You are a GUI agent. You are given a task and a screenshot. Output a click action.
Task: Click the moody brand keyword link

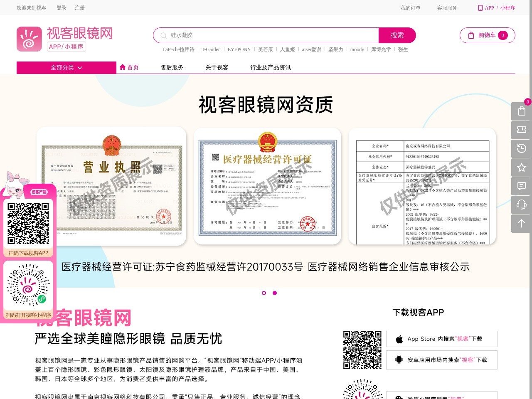(357, 49)
